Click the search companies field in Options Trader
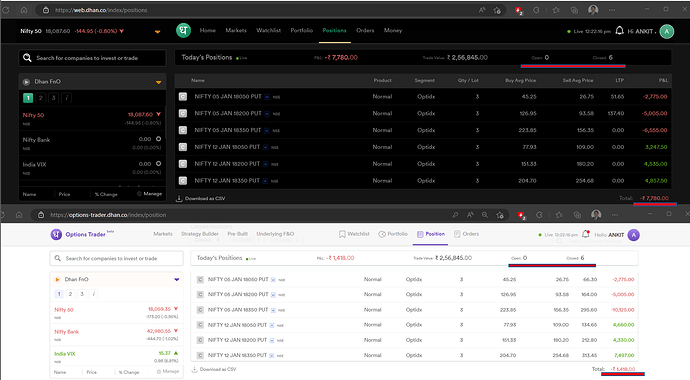Viewport: 690px width, 380px height. pos(117,258)
